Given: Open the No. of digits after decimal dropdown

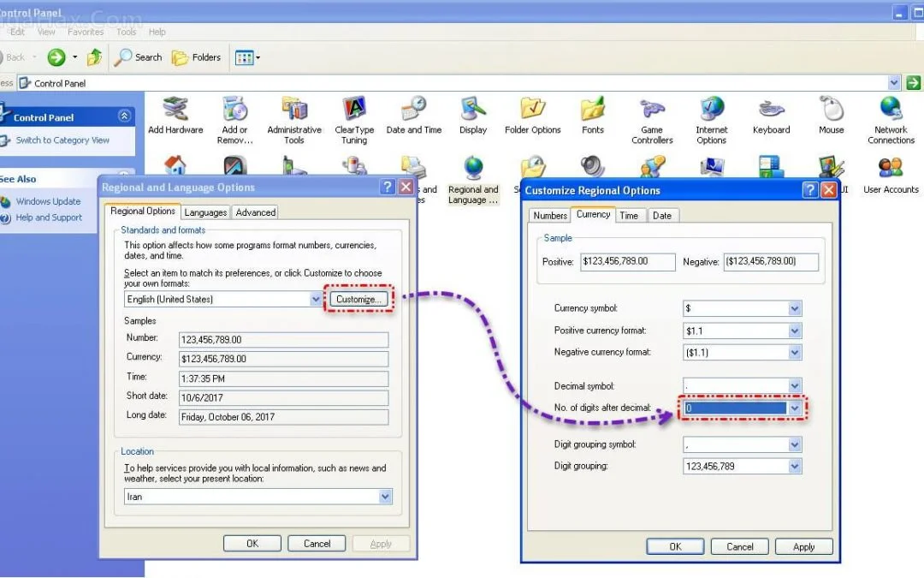Looking at the screenshot, I should (795, 408).
